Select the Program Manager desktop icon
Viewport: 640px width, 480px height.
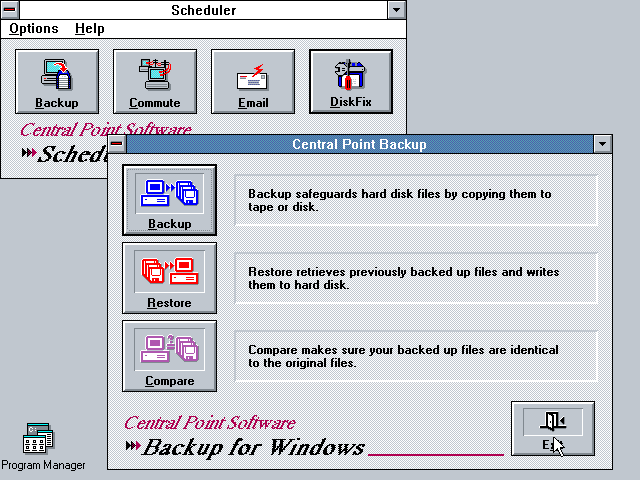pyautogui.click(x=38, y=438)
